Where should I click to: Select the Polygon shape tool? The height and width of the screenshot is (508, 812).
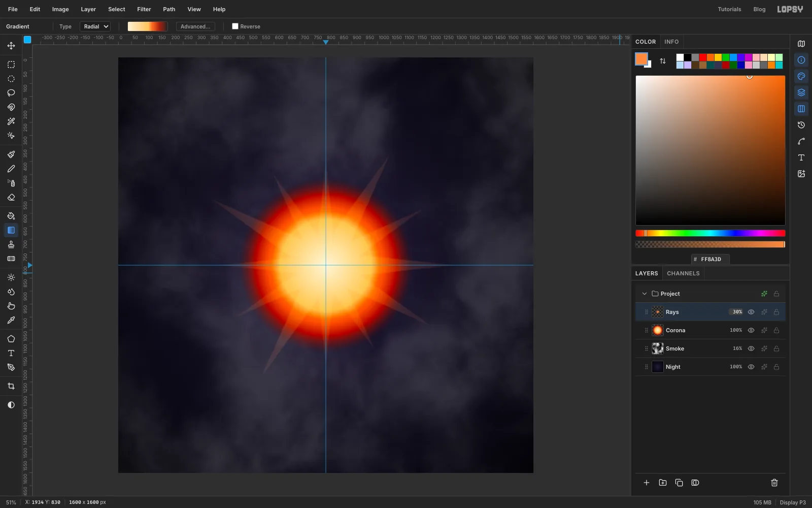tap(11, 339)
